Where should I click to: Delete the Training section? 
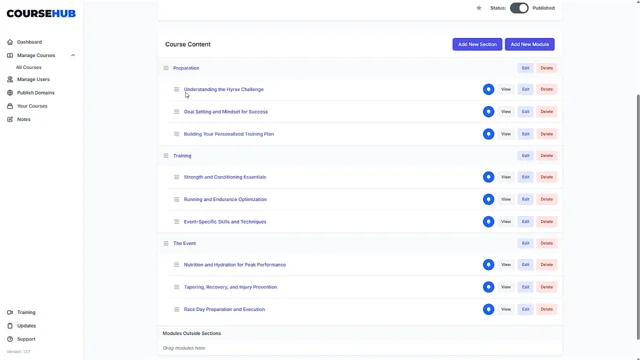point(547,156)
